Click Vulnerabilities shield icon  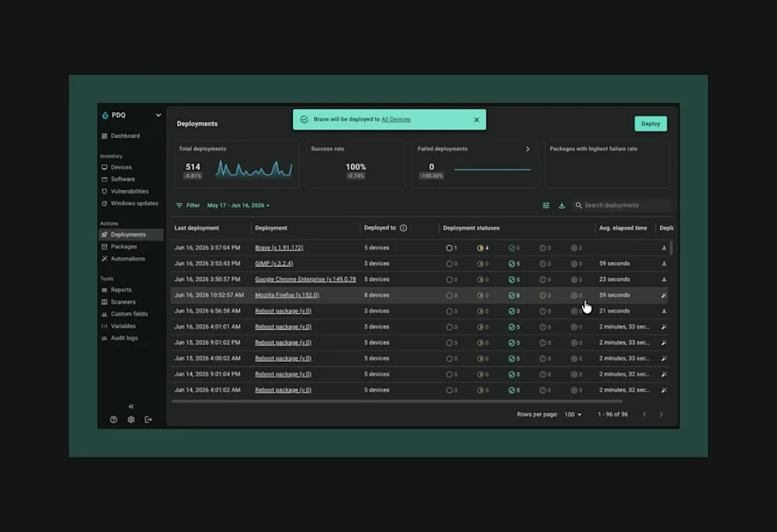coord(104,191)
